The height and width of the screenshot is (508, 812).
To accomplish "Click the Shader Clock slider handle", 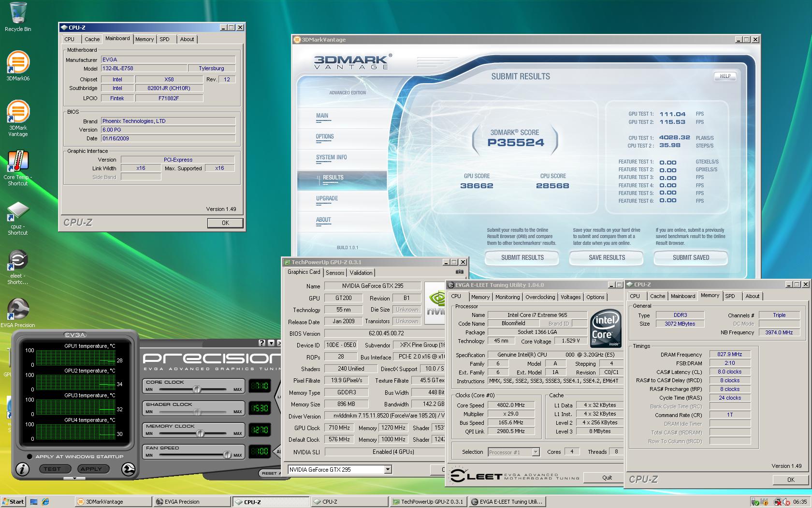I will (x=197, y=412).
